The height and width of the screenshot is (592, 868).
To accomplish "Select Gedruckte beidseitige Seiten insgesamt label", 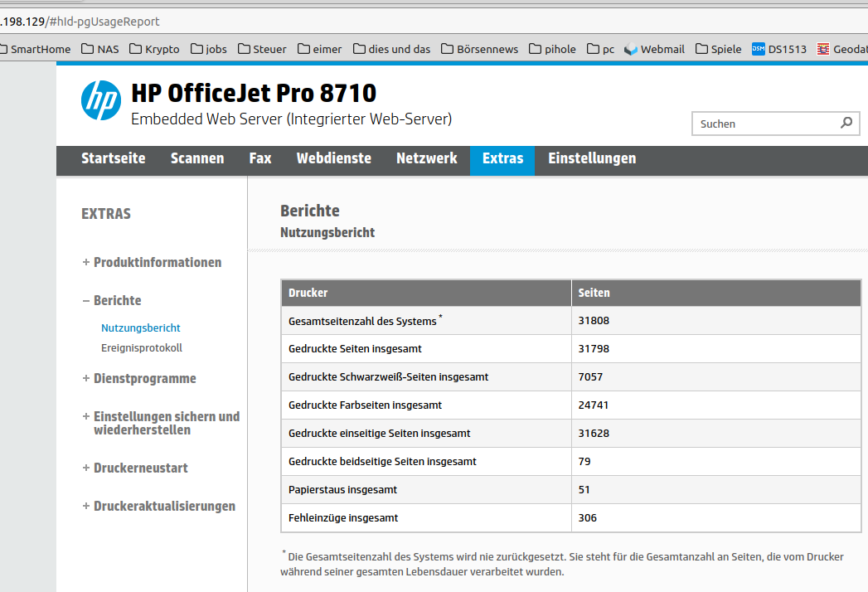I will [x=382, y=462].
